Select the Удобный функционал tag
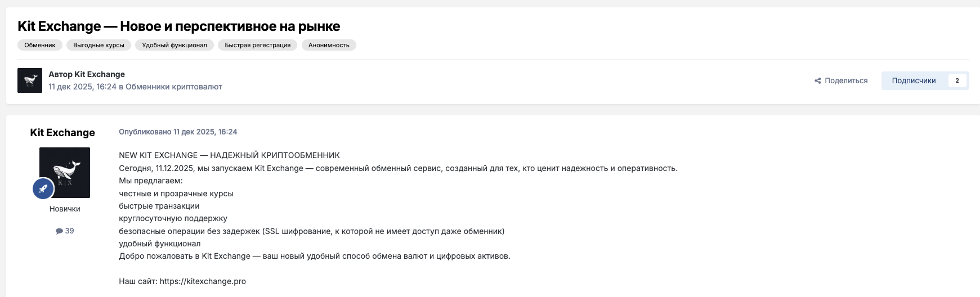The width and height of the screenshot is (980, 297). pos(174,45)
